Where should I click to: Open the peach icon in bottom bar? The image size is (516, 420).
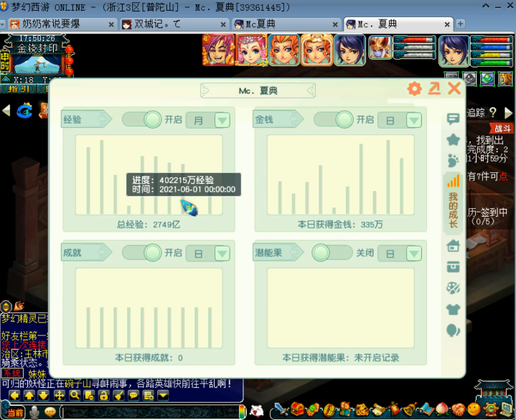442,409
